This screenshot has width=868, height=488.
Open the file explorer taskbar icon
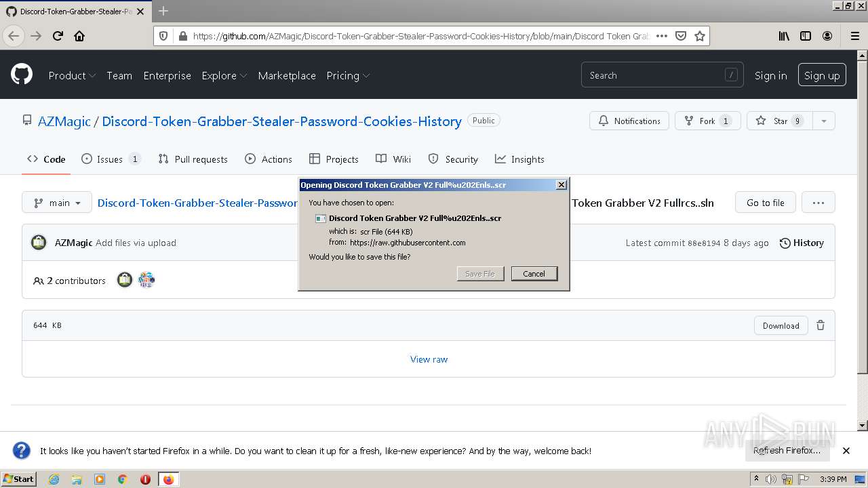(x=77, y=479)
